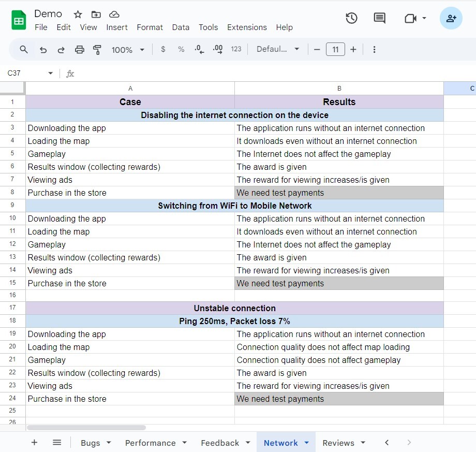Add a new sheet

[x=34, y=443]
